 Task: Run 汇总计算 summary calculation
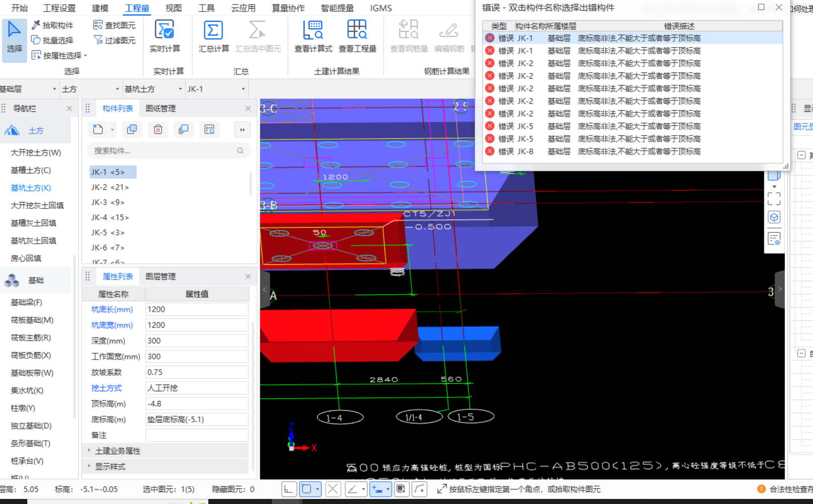coord(213,36)
